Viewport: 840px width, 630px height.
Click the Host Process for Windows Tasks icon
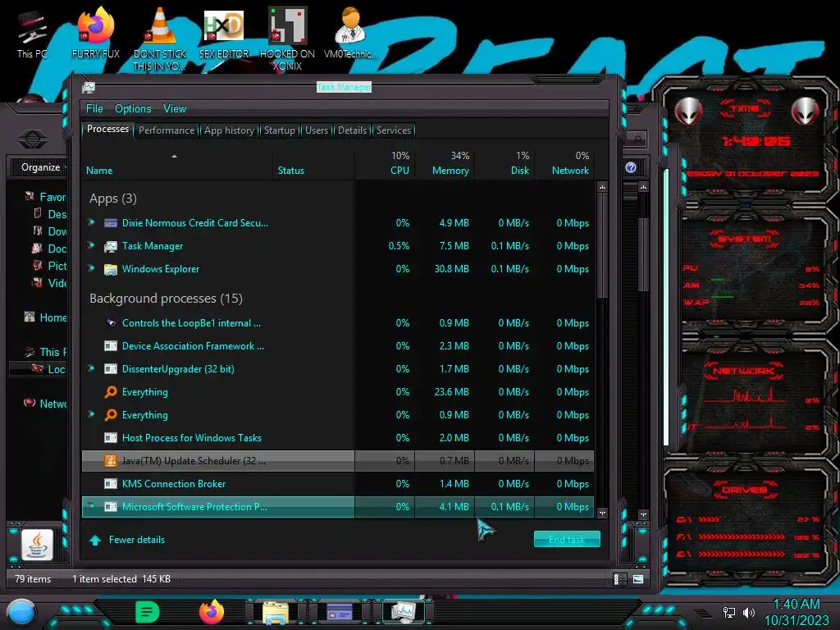111,438
